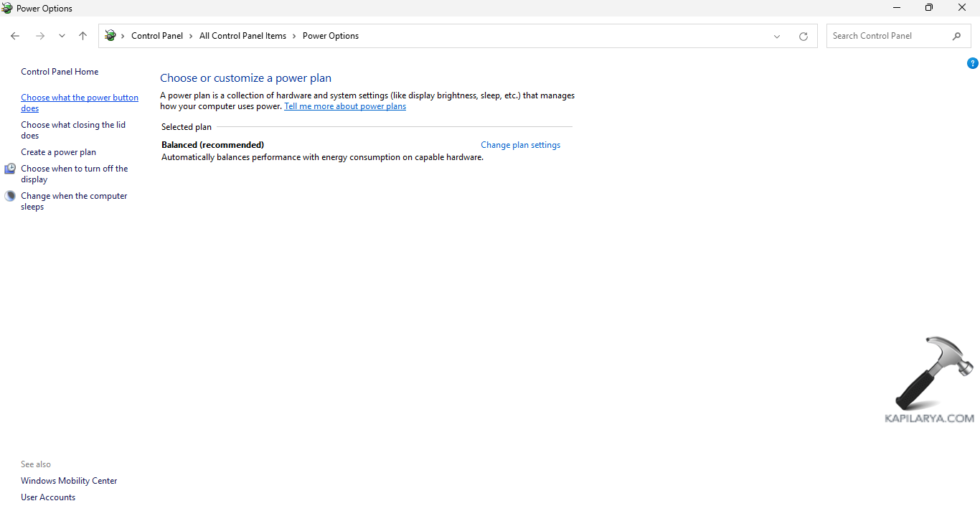Screen dimensions: 980x511
Task: Go up one level with up arrow
Action: 83,36
